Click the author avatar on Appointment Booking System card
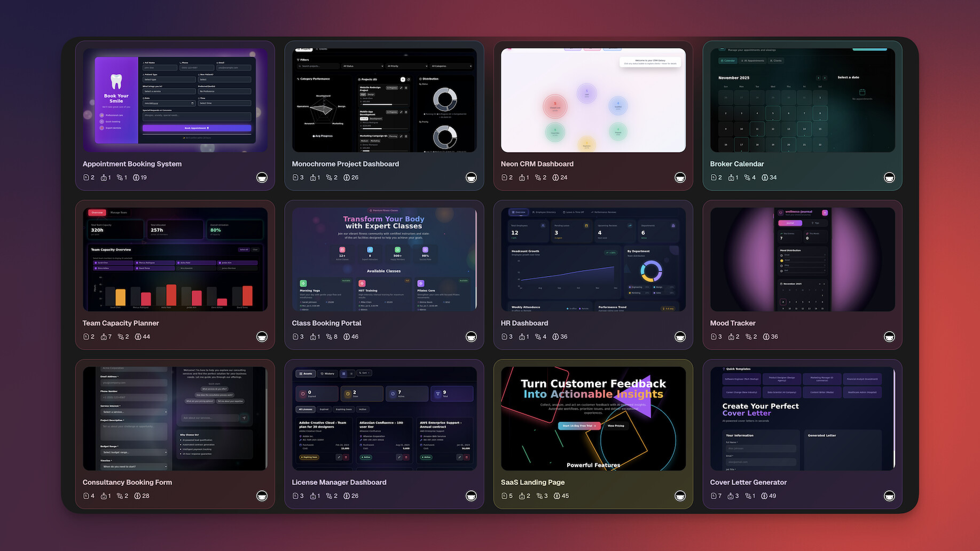This screenshot has width=980, height=551. [262, 178]
